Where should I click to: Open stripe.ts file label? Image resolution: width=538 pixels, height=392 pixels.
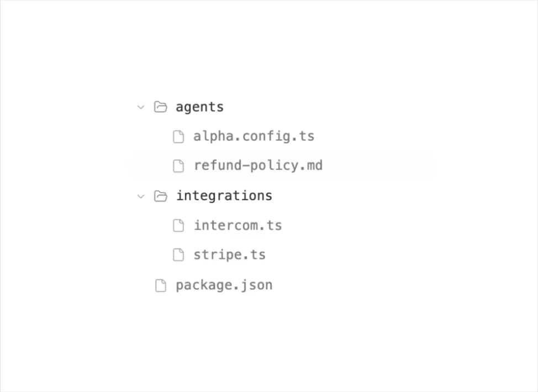click(x=230, y=255)
